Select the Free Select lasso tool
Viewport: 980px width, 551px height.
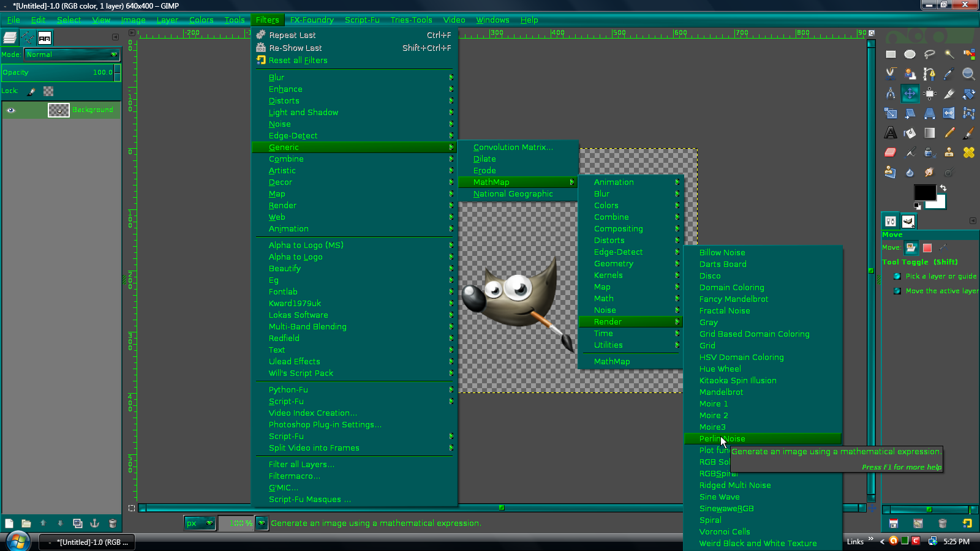point(930,54)
